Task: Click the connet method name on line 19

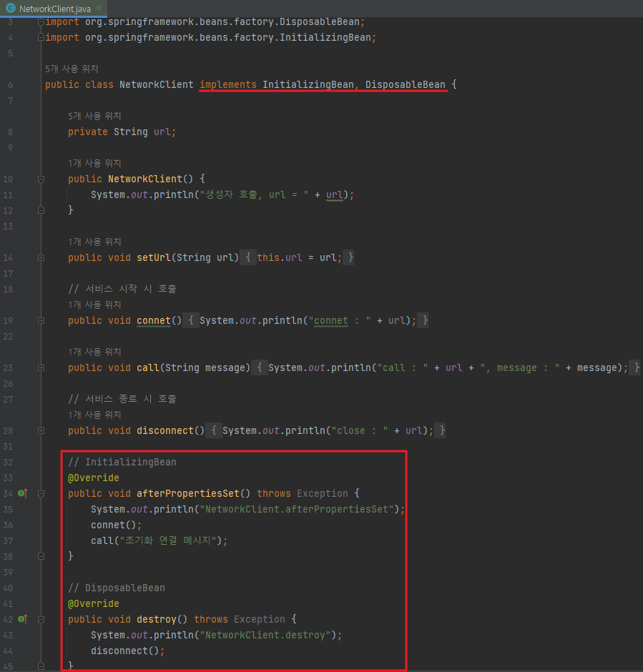Action: pos(154,320)
